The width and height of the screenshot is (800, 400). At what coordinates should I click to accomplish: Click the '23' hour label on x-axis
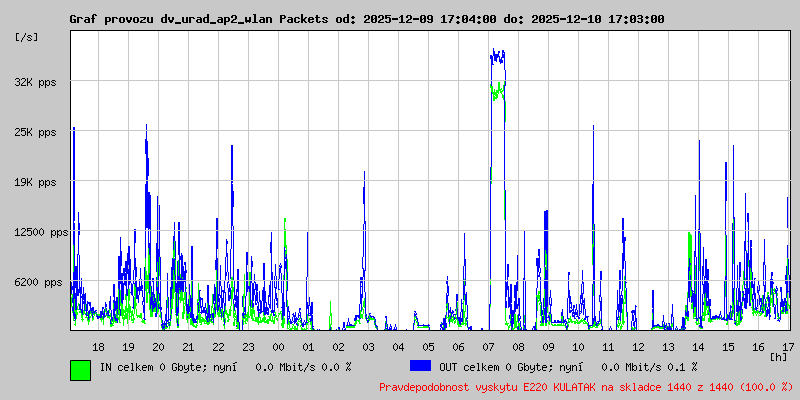pyautogui.click(x=248, y=347)
